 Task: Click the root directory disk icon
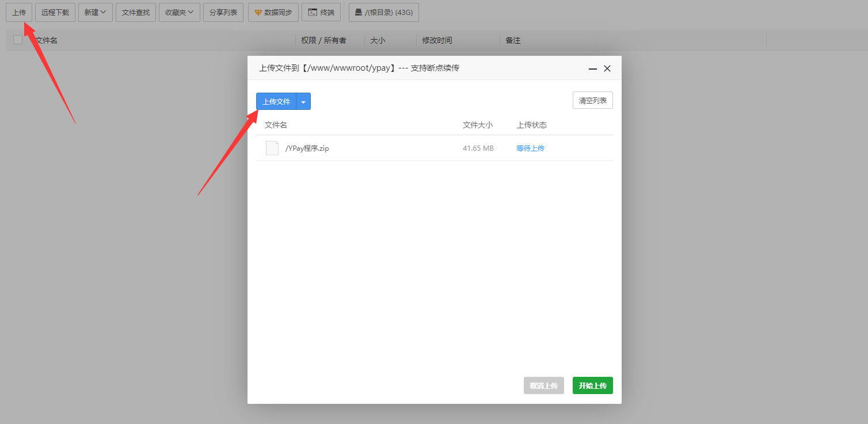pyautogui.click(x=358, y=12)
